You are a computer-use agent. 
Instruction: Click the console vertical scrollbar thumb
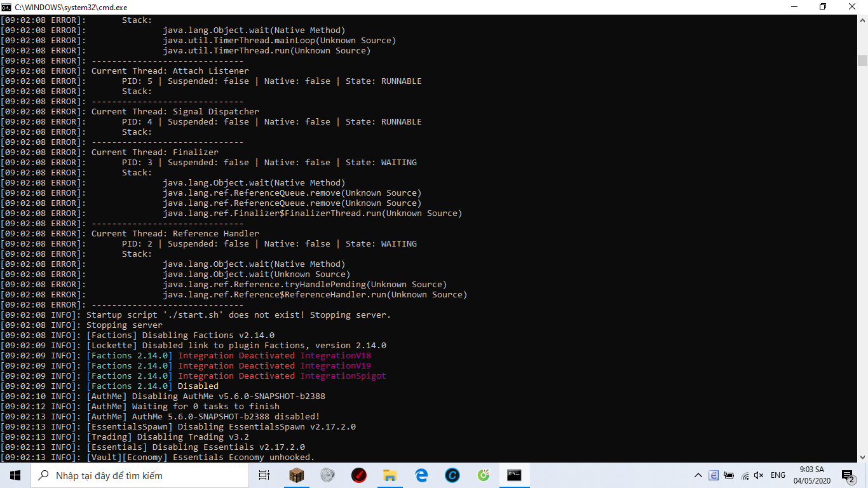[862, 60]
